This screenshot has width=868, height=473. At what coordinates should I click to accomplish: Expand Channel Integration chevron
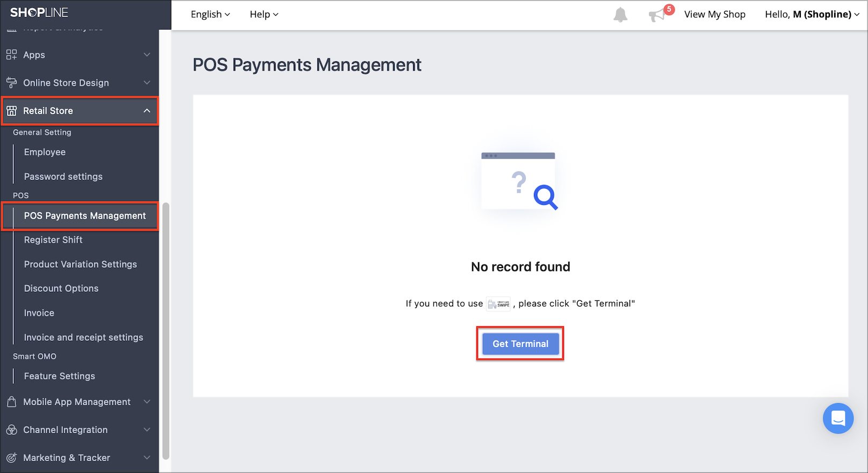tap(147, 430)
